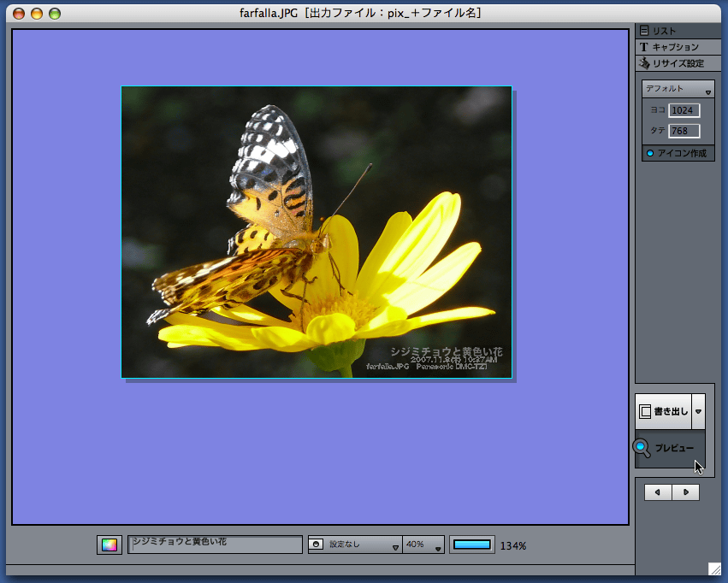Click the butterfly photo preview
This screenshot has height=583, width=728.
point(317,232)
